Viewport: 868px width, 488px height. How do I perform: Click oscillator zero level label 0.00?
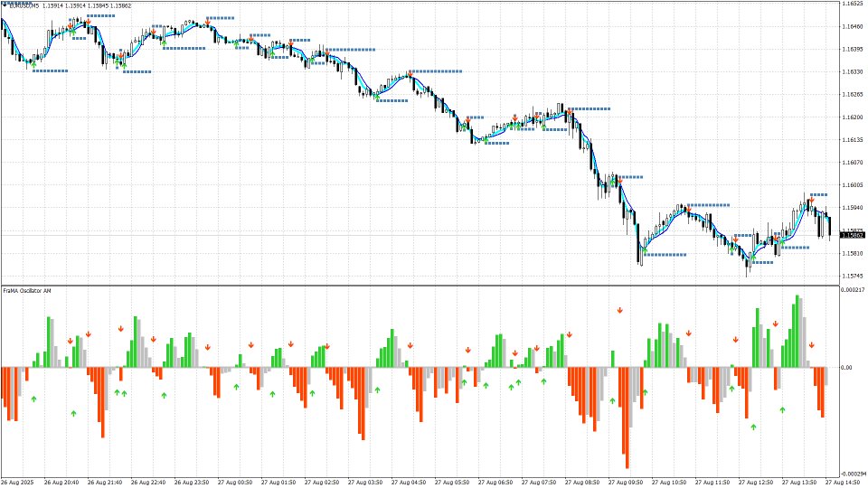[x=847, y=368]
